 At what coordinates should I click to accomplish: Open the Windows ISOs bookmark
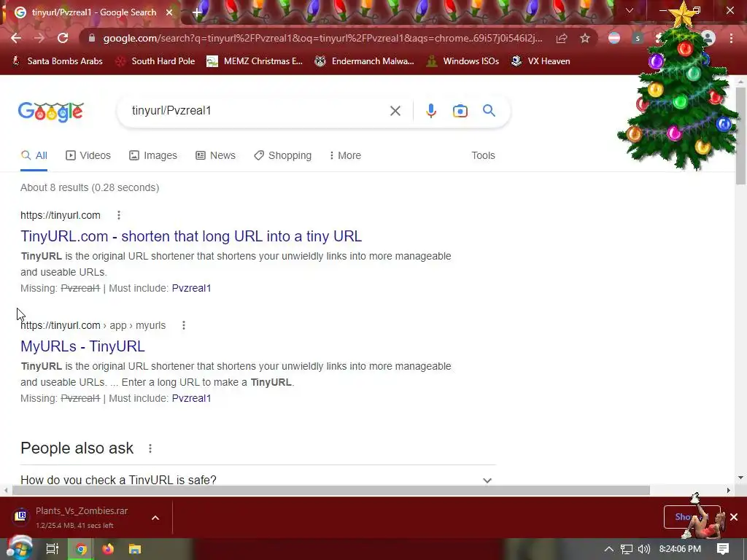pos(462,61)
